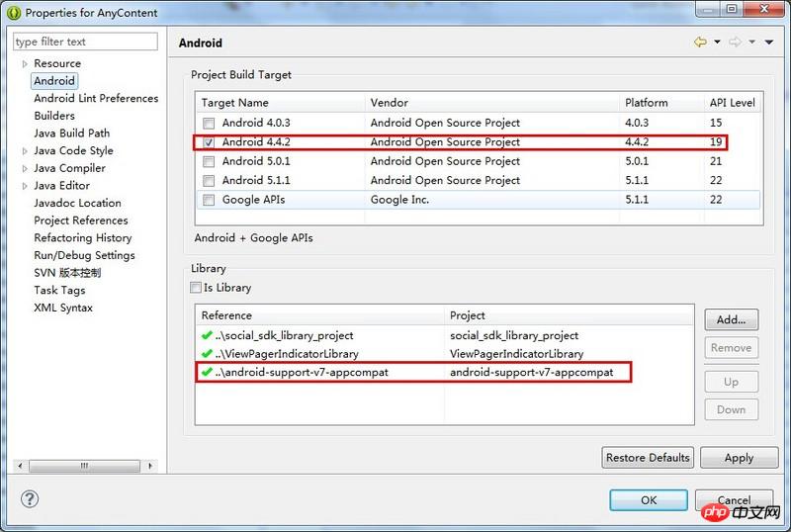This screenshot has height=532, width=791.
Task: Click the Eclipse icon in title bar
Action: pos(14,13)
